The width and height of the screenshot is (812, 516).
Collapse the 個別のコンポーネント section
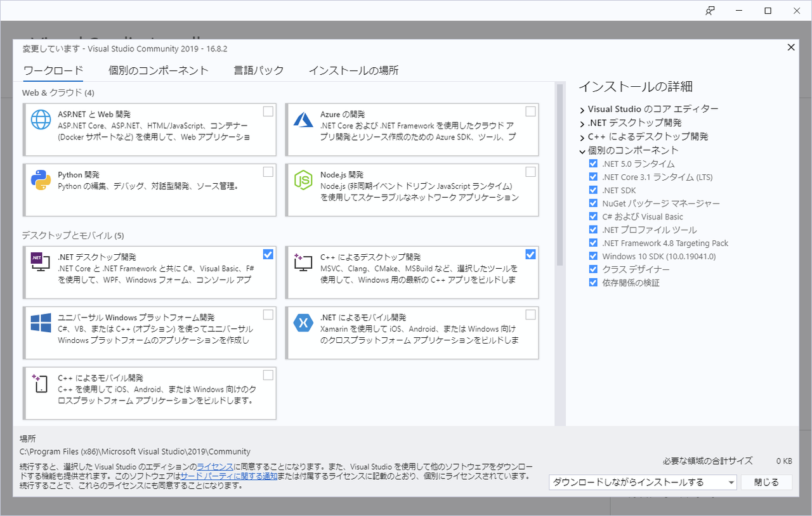pyautogui.click(x=582, y=151)
